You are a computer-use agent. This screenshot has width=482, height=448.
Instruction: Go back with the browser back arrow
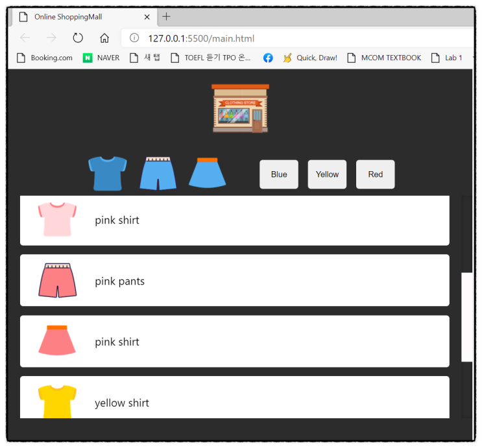coord(25,38)
